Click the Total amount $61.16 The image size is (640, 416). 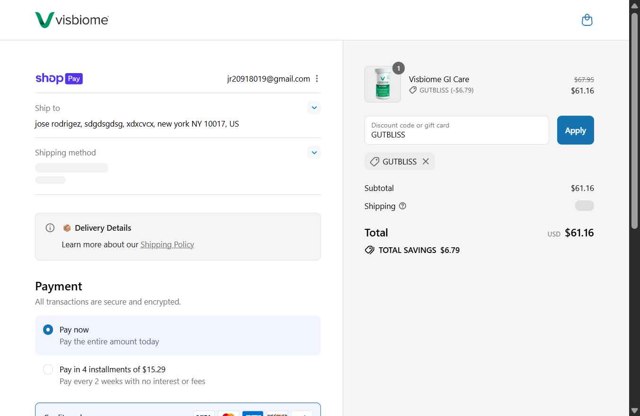tap(579, 233)
